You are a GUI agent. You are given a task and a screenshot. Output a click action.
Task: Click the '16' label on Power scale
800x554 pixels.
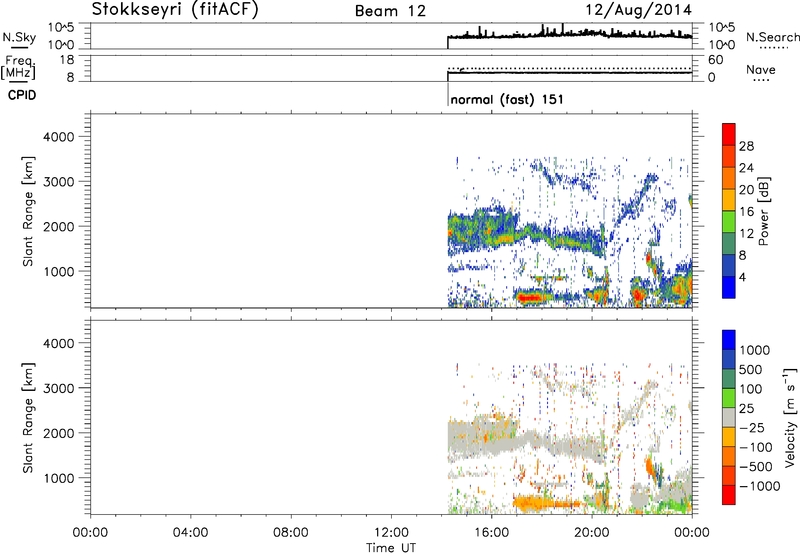coord(746,212)
